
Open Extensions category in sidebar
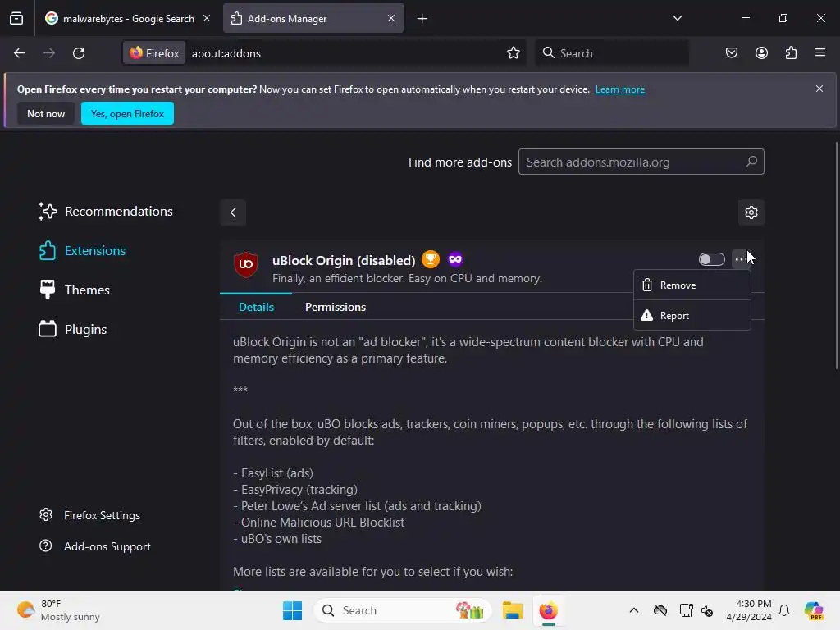82,251
